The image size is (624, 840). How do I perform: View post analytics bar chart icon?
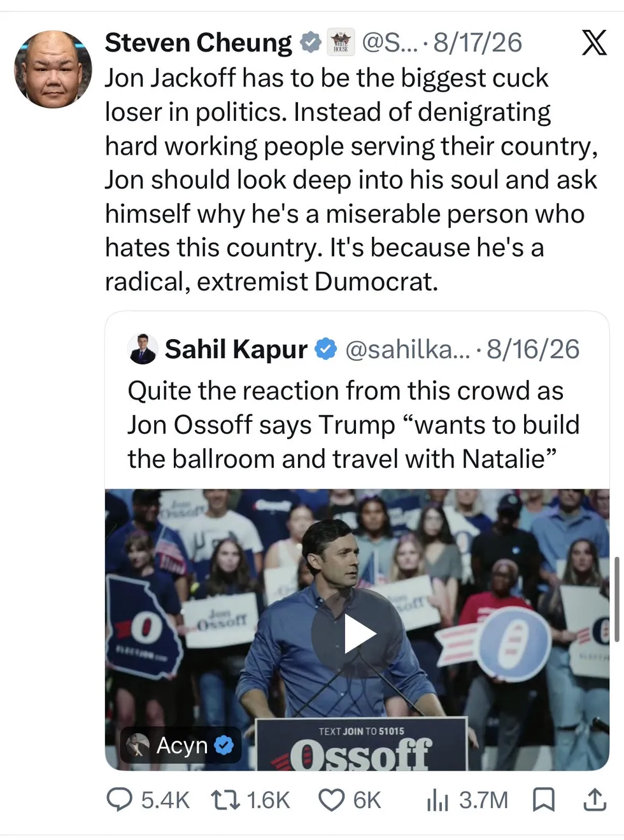(437, 800)
